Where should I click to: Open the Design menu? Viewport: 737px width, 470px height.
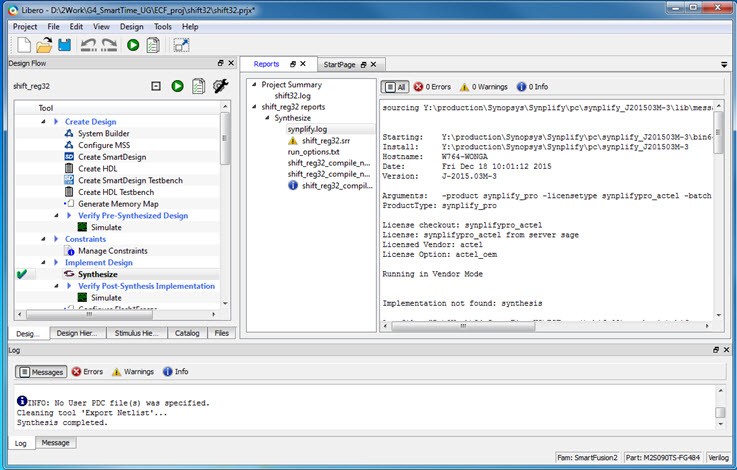coord(131,26)
